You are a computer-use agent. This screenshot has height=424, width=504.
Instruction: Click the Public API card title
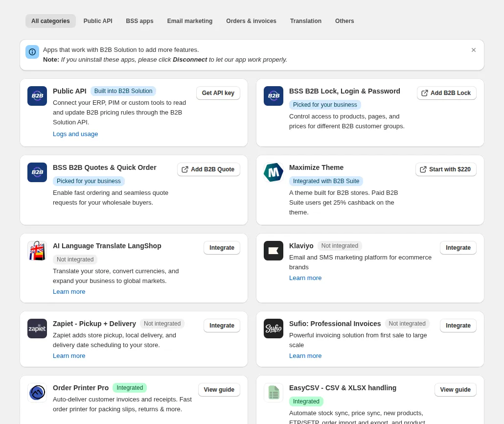(70, 91)
